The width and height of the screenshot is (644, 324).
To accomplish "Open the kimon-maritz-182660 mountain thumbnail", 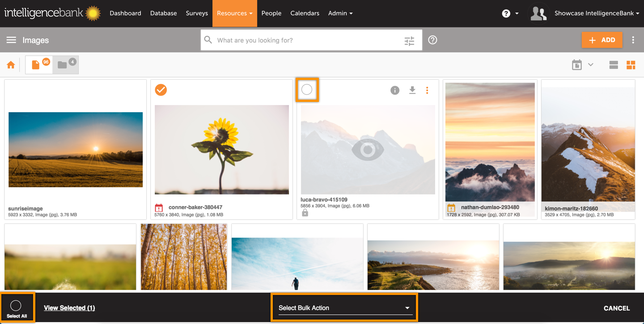I will [x=588, y=144].
